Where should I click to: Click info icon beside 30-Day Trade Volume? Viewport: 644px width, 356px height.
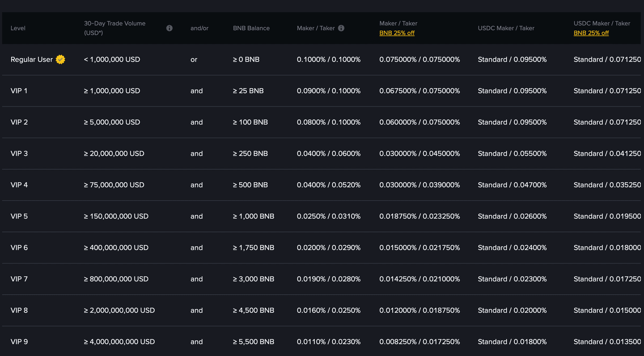tap(169, 28)
